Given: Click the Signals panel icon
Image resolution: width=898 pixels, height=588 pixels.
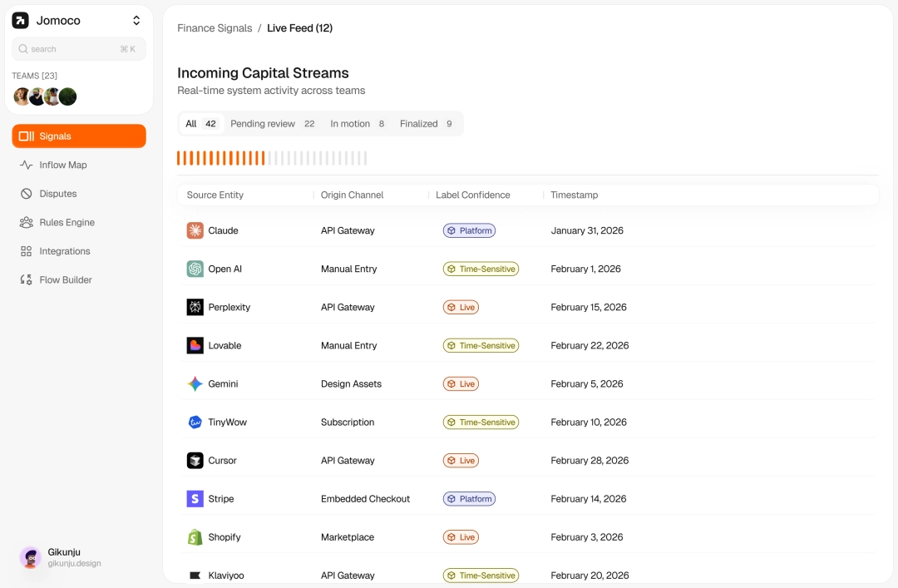Looking at the screenshot, I should coord(27,136).
